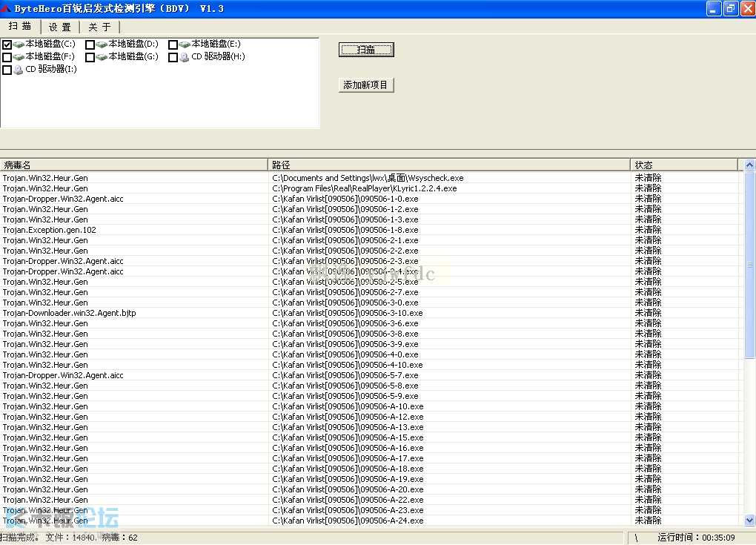Check the Local Disk (D:) checkbox

tap(90, 44)
